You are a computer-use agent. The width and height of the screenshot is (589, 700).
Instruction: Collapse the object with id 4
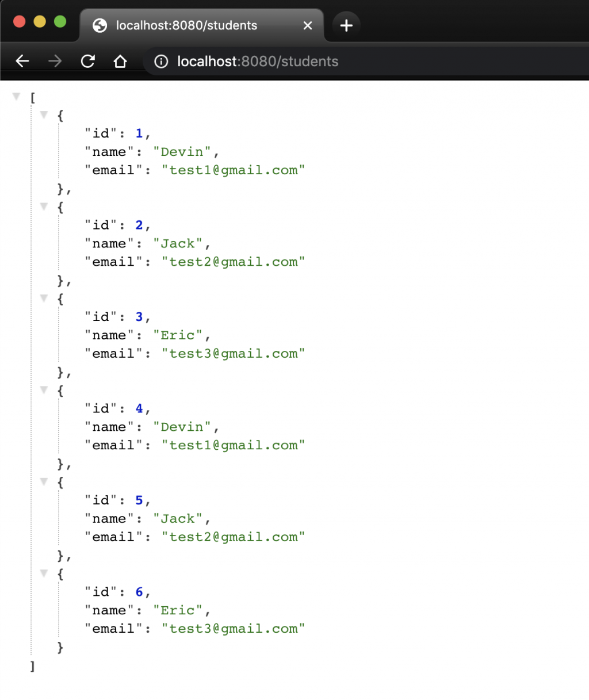(x=43, y=389)
